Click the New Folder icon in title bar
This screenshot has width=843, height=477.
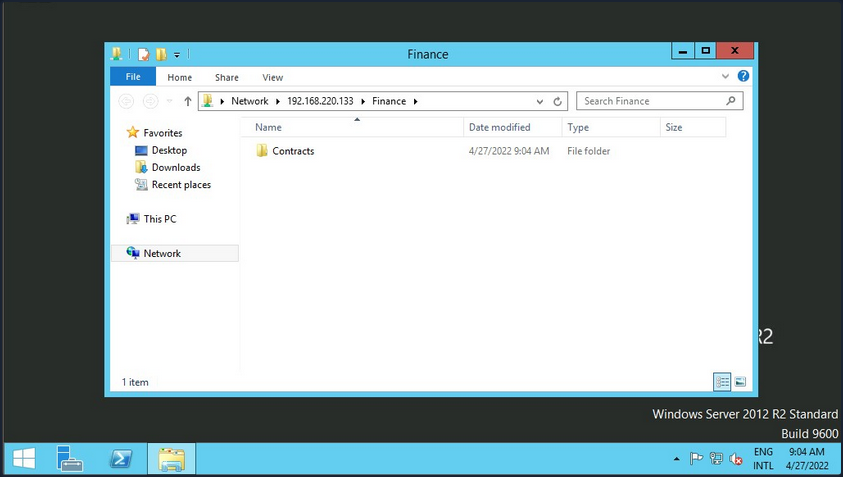click(161, 54)
